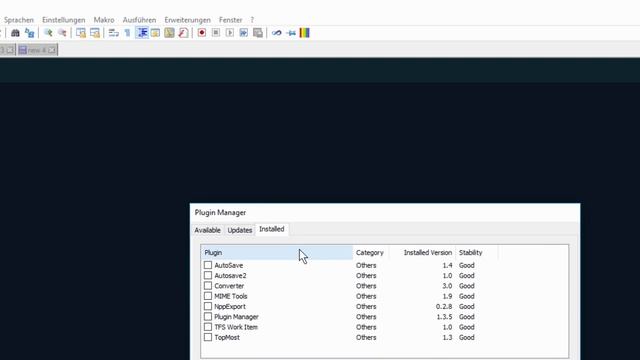Open the function list icon

tap(183, 33)
